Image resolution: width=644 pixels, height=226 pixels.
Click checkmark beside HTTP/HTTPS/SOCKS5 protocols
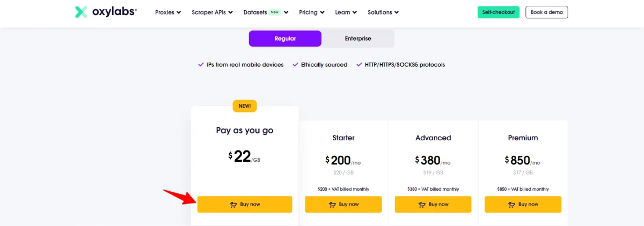tap(359, 65)
